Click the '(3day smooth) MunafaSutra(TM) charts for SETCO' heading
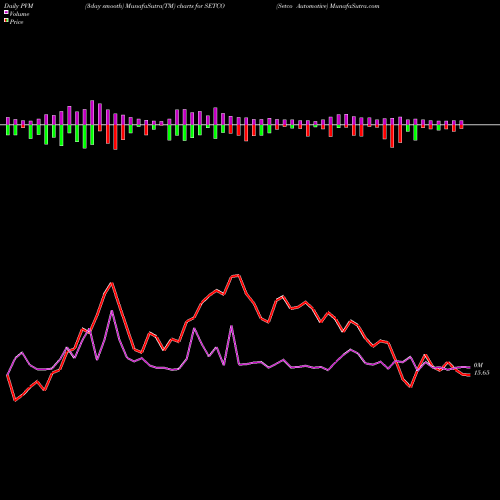This screenshot has height=500, width=500. pyautogui.click(x=155, y=6)
